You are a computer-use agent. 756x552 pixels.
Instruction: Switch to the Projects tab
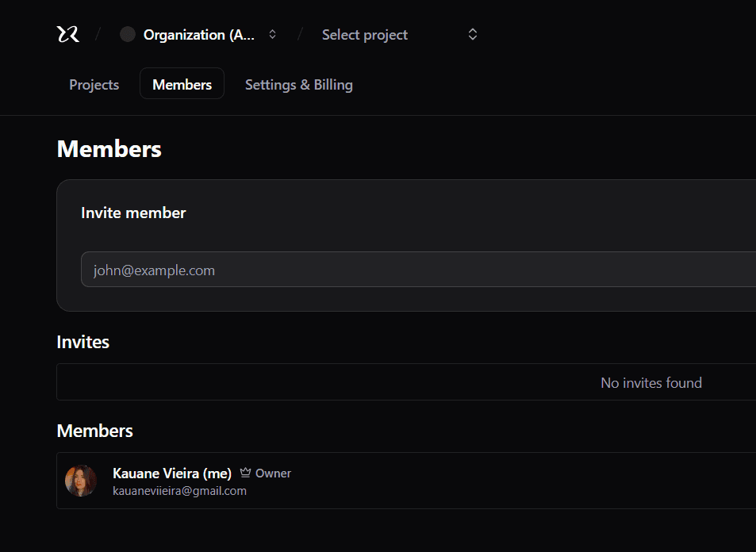tap(94, 84)
